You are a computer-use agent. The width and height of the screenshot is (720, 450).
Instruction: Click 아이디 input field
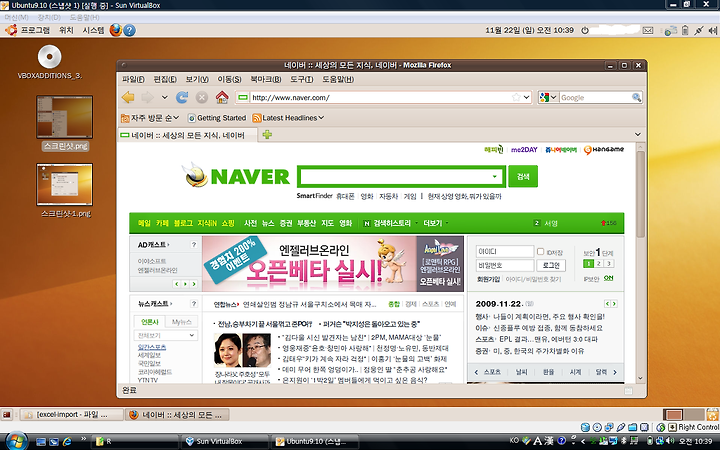(505, 252)
